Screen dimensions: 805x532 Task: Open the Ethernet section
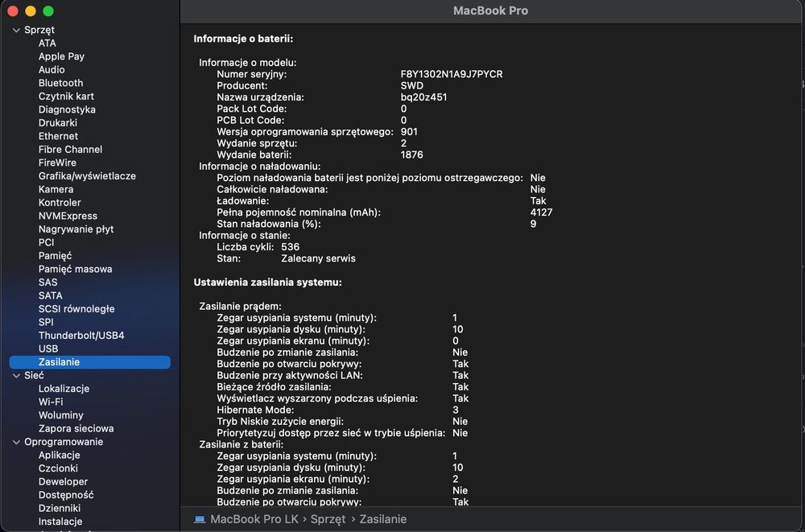[58, 136]
